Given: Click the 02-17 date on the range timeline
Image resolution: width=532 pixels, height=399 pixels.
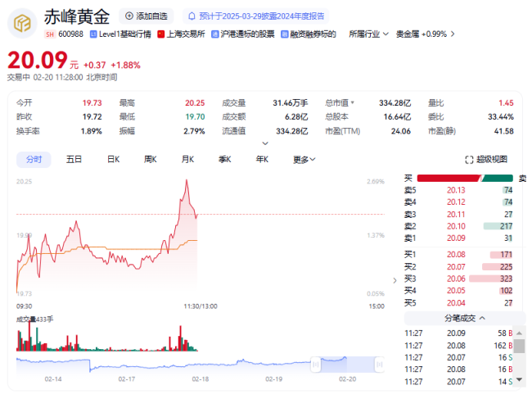Looking at the screenshot, I should pos(127,379).
